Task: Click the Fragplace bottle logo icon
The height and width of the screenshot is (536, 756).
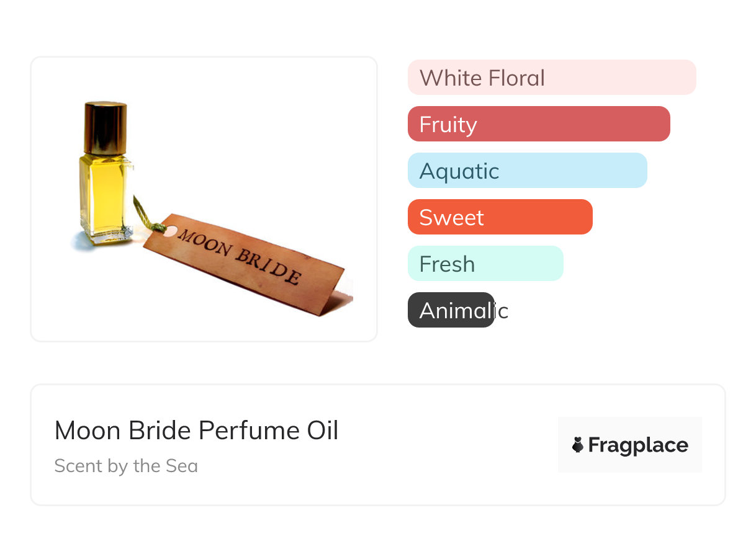Action: 578,445
